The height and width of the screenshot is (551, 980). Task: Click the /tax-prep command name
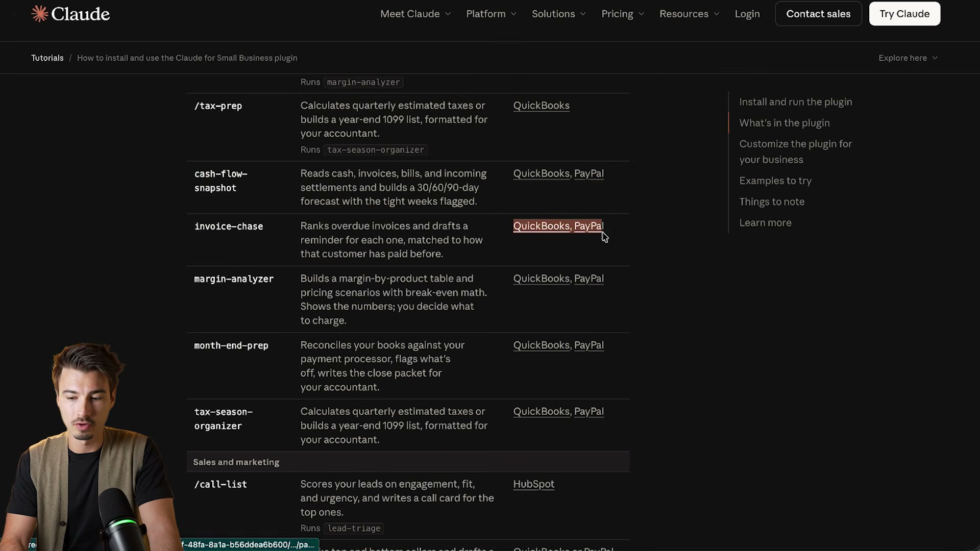point(218,106)
